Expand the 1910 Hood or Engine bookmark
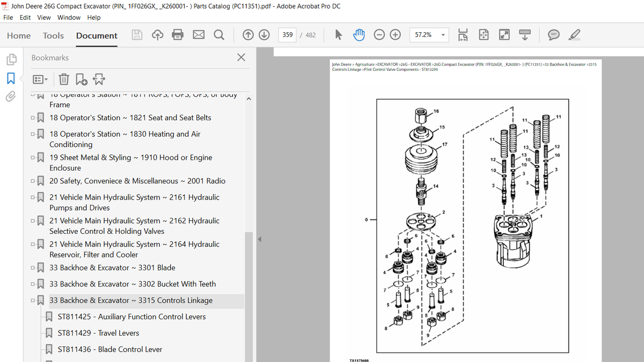The width and height of the screenshot is (644, 362). pos(33,158)
